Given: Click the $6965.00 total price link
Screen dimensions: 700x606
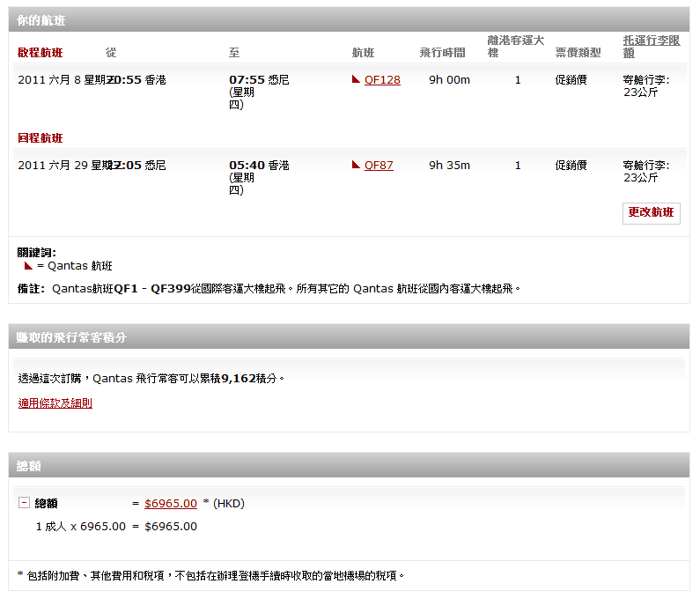Looking at the screenshot, I should pos(171,504).
